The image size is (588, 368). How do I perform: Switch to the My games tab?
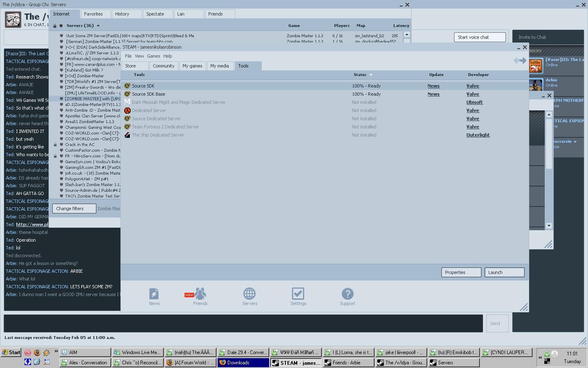point(192,66)
